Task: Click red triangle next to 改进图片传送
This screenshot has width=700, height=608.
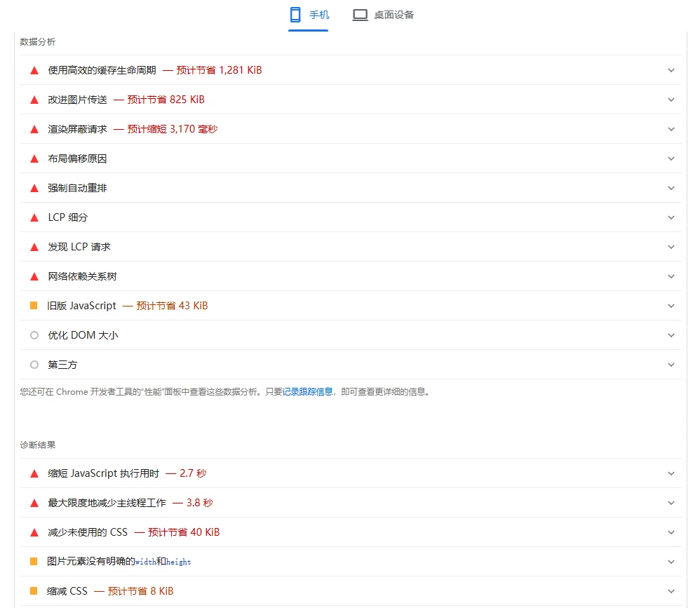Action: 34,100
